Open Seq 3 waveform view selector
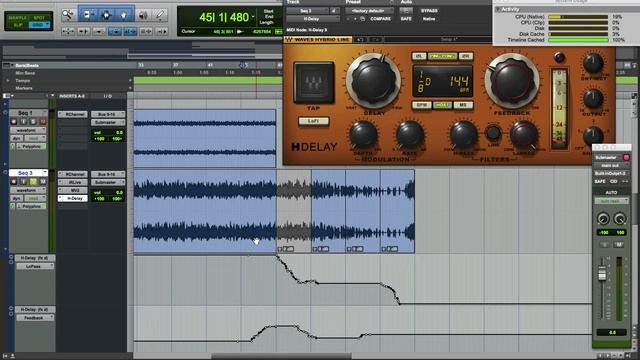Viewport: 640px width, 360px height. pyautogui.click(x=28, y=190)
